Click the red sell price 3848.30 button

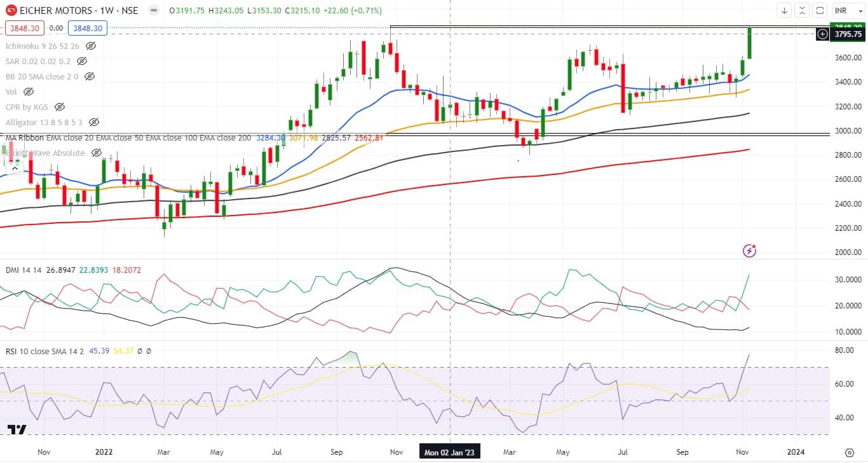[x=24, y=28]
